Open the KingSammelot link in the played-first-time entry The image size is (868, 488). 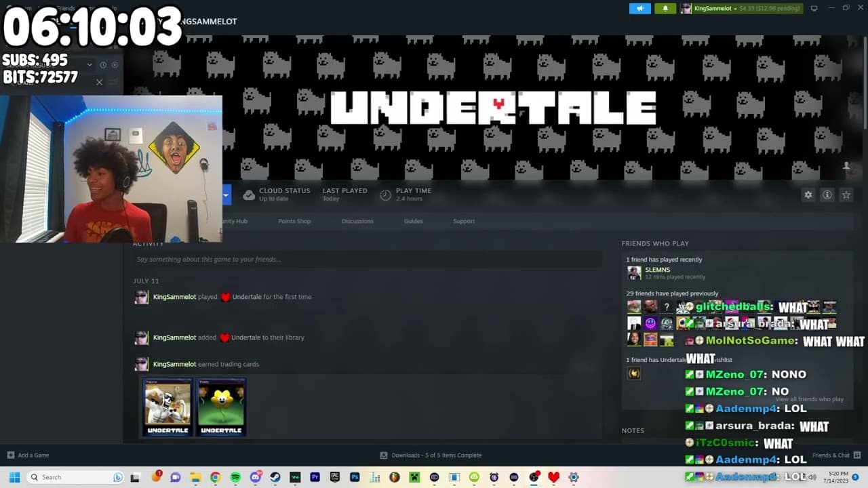174,297
